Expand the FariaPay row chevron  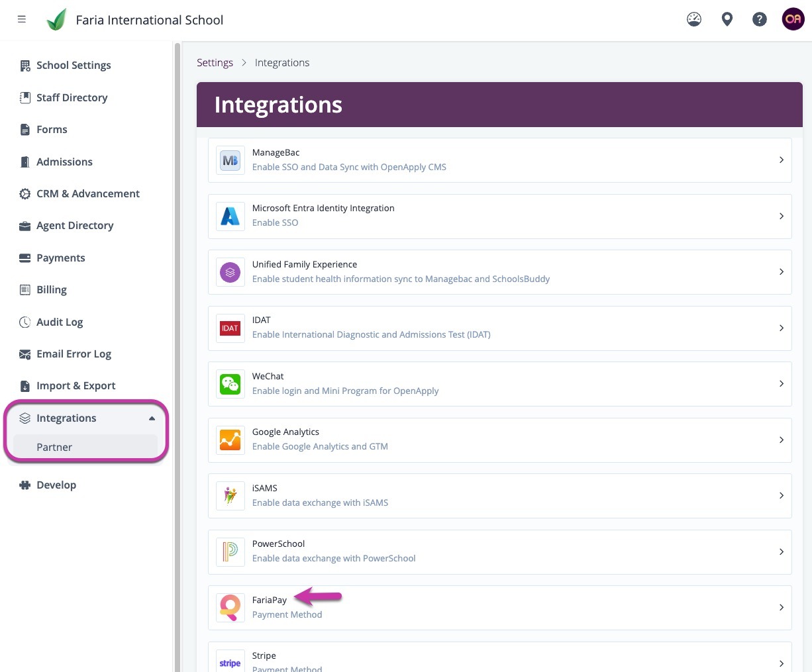pos(782,608)
